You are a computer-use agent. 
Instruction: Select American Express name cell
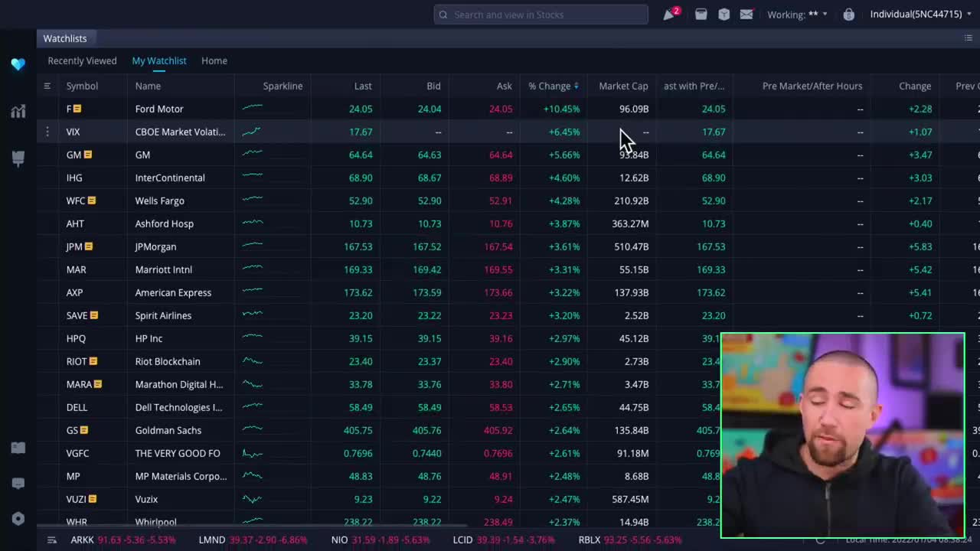point(173,292)
